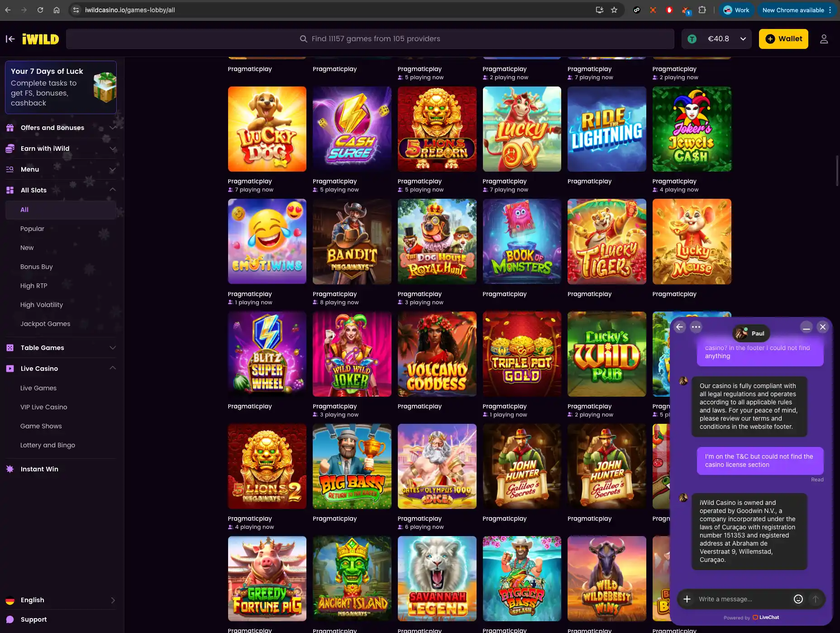Open the Greedy Fortune Pig game
This screenshot has width=840, height=633.
267,579
